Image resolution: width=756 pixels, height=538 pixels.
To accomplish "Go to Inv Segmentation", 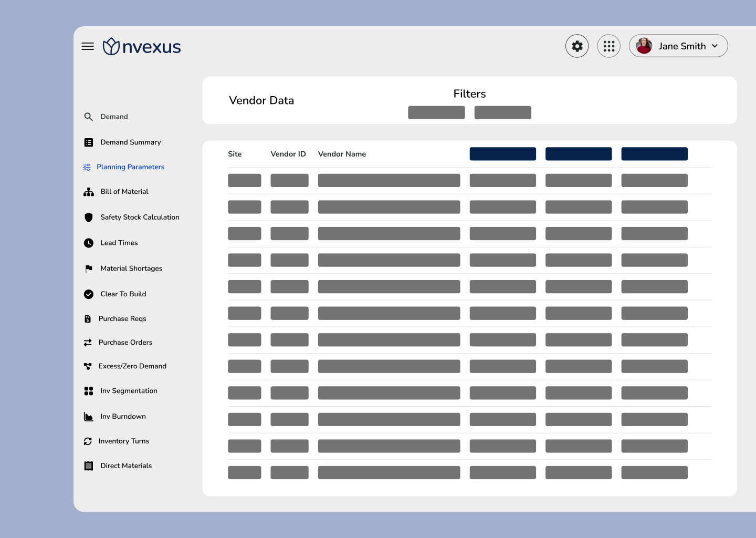I will (129, 391).
